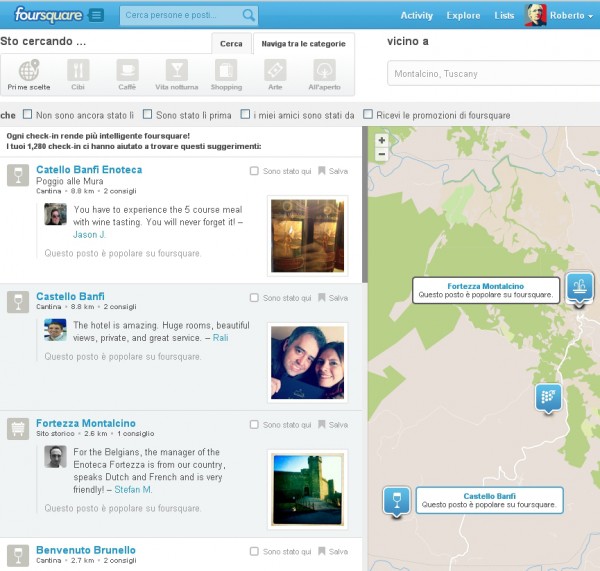Save Catello Banfi Enoteca with Salva
600x571 pixels.
[333, 171]
